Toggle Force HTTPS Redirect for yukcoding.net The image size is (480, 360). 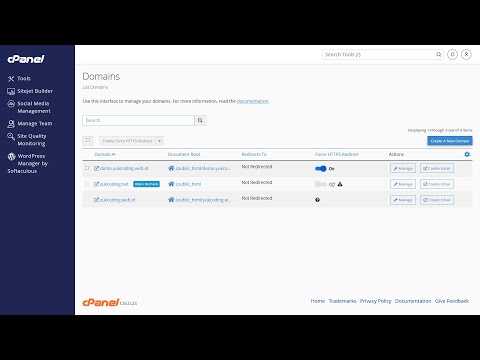pos(321,184)
